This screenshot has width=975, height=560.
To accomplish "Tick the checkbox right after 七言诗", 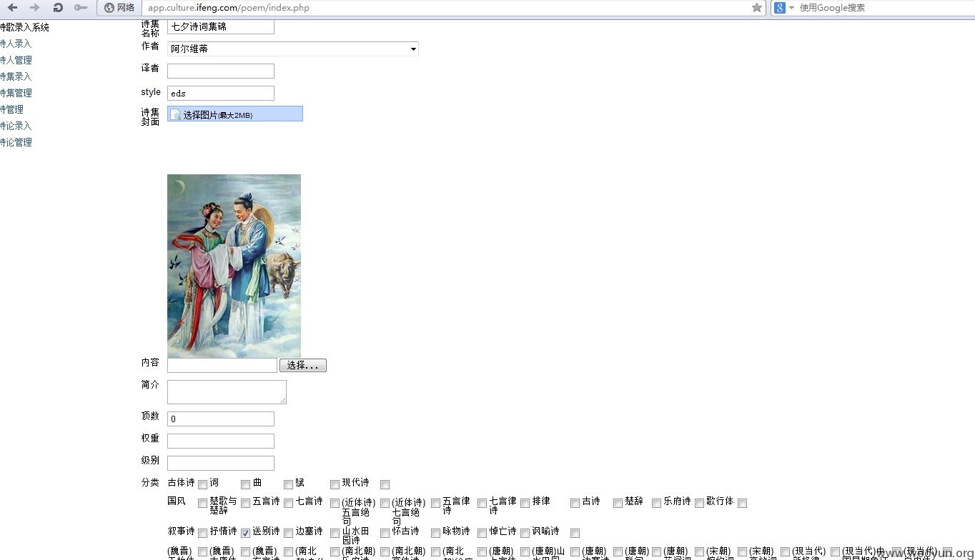I will 335,503.
